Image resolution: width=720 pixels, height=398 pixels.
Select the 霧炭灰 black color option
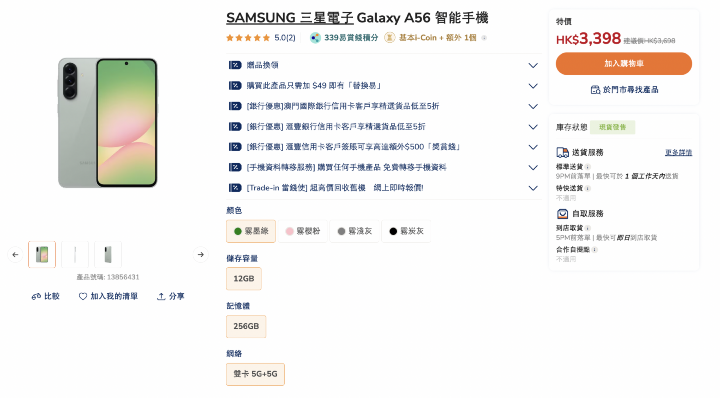pyautogui.click(x=406, y=231)
